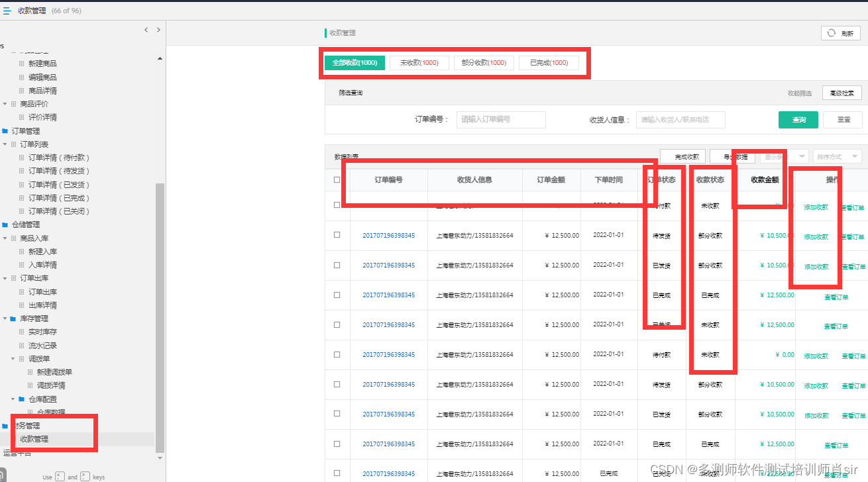
Task: Click the page icon beside 新建调拨单
Action: (30, 372)
